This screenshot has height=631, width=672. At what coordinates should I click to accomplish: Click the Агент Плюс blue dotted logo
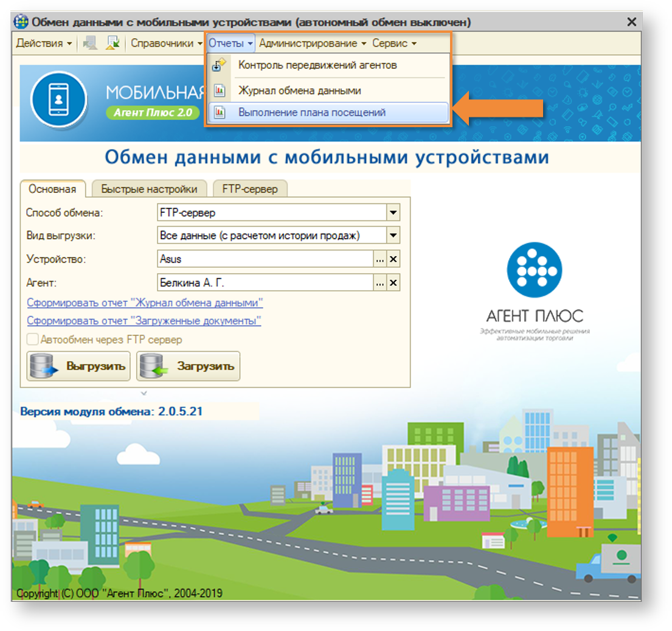coord(534,270)
